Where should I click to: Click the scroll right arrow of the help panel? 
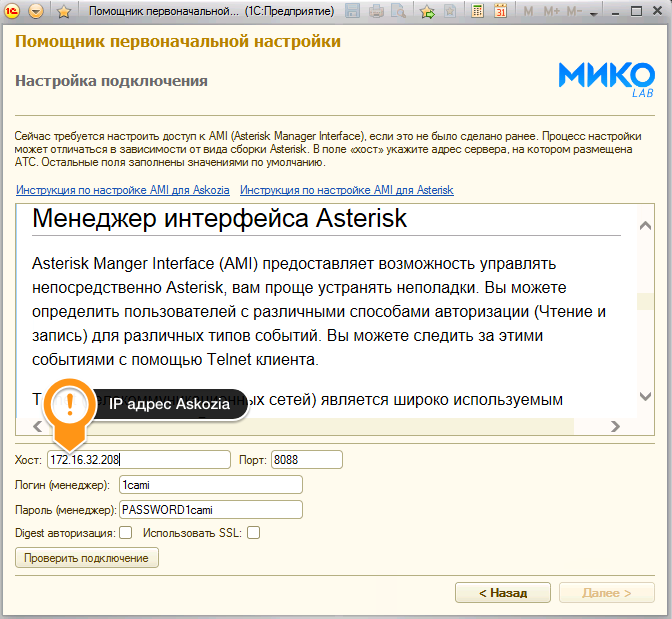pos(615,426)
